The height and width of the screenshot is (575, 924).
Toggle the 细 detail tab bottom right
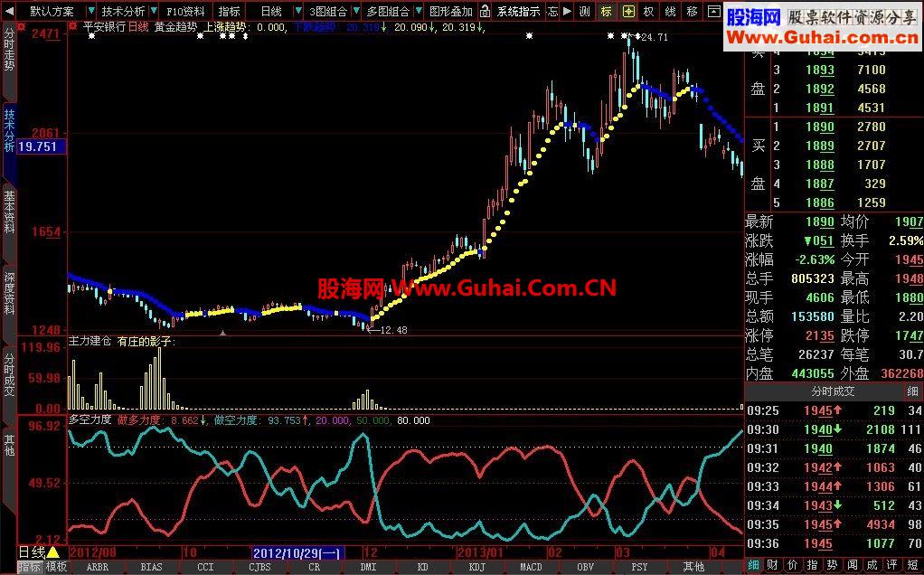pos(754,566)
